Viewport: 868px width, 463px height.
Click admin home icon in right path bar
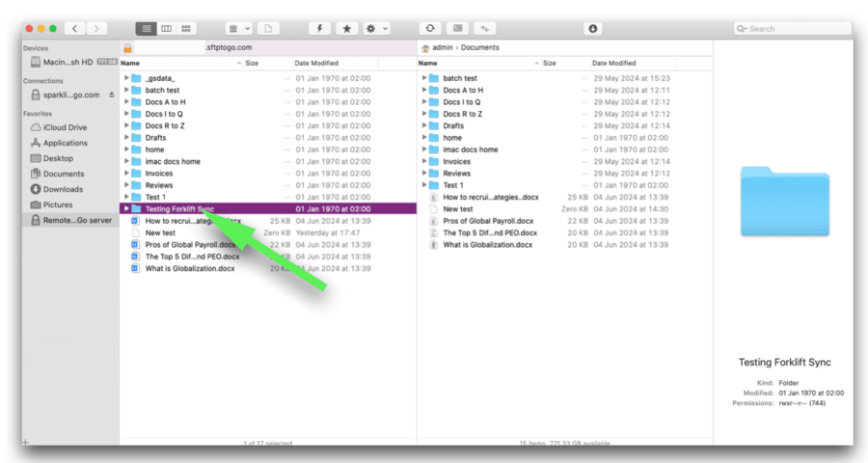point(425,48)
